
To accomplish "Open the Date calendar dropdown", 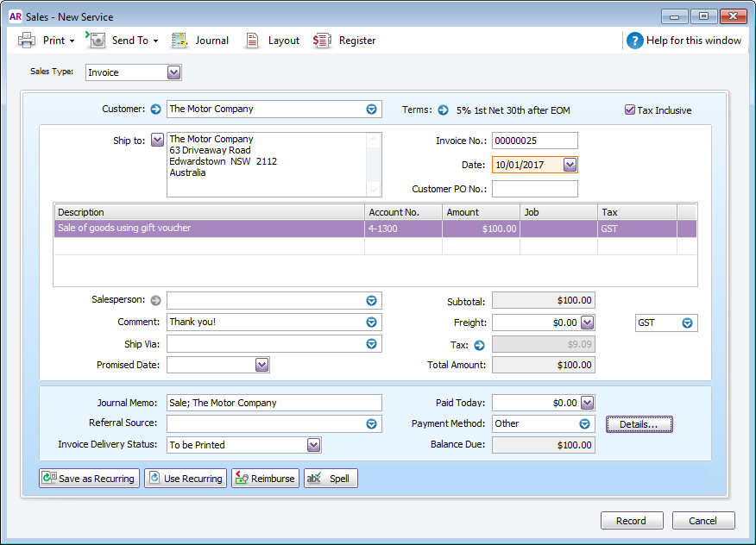I will [570, 165].
